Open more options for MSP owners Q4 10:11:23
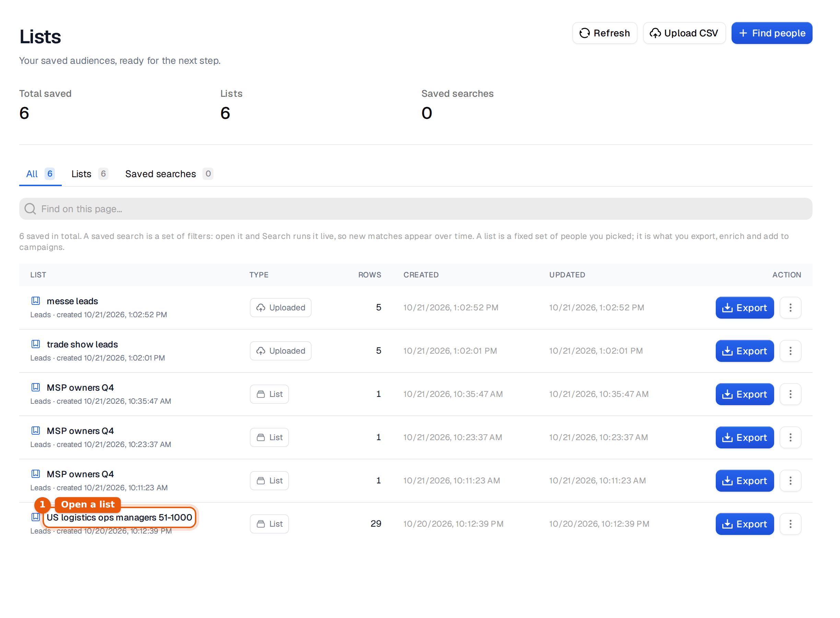This screenshot has height=618, width=840. pyautogui.click(x=790, y=481)
